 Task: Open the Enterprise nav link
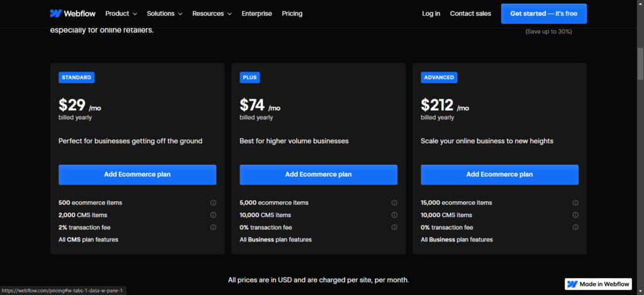[x=257, y=14]
